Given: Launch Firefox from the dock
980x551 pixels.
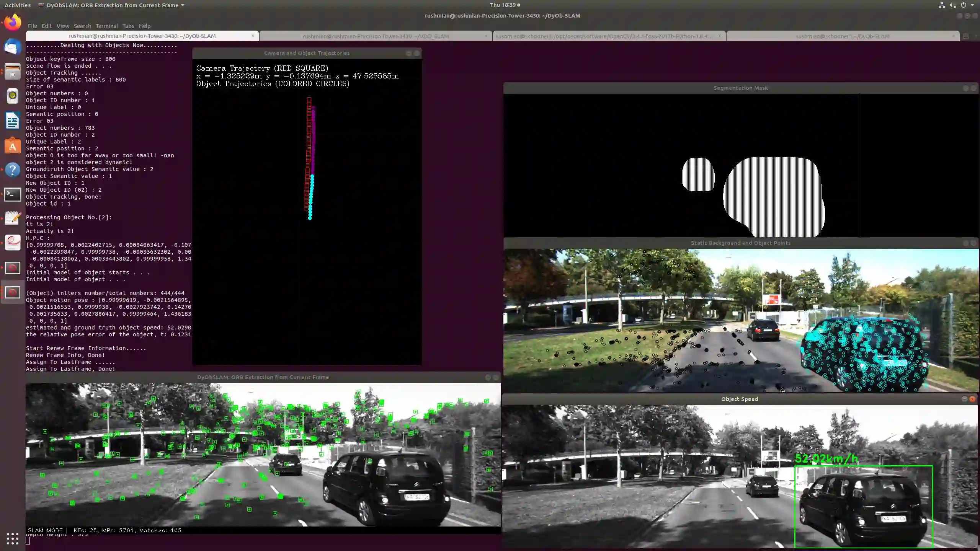Looking at the screenshot, I should [x=13, y=23].
